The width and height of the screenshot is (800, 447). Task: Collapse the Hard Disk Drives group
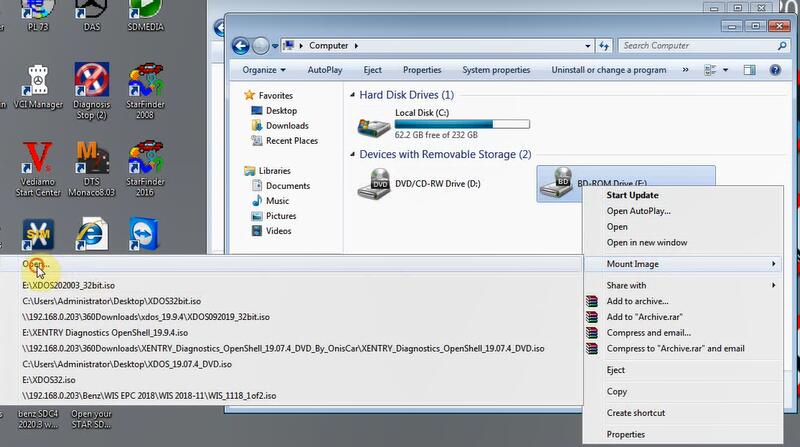point(352,95)
